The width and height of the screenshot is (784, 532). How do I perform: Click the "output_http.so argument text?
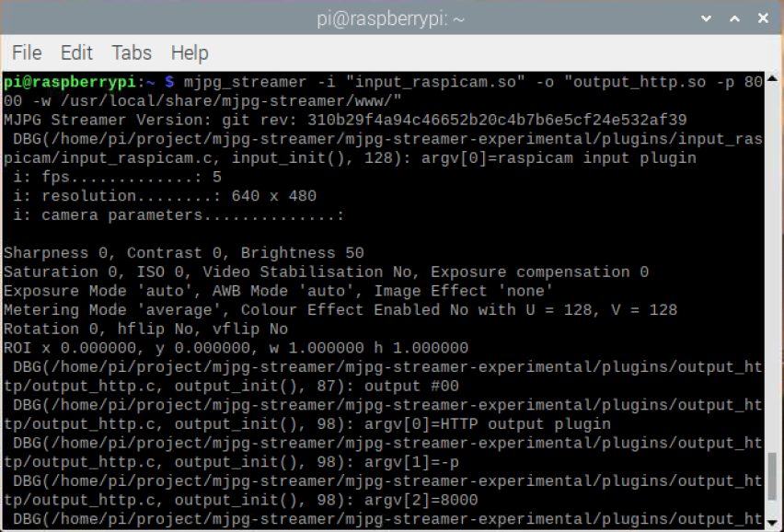635,82
